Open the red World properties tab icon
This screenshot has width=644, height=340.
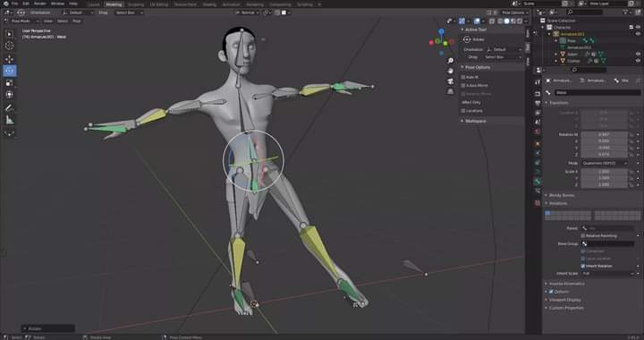538,132
